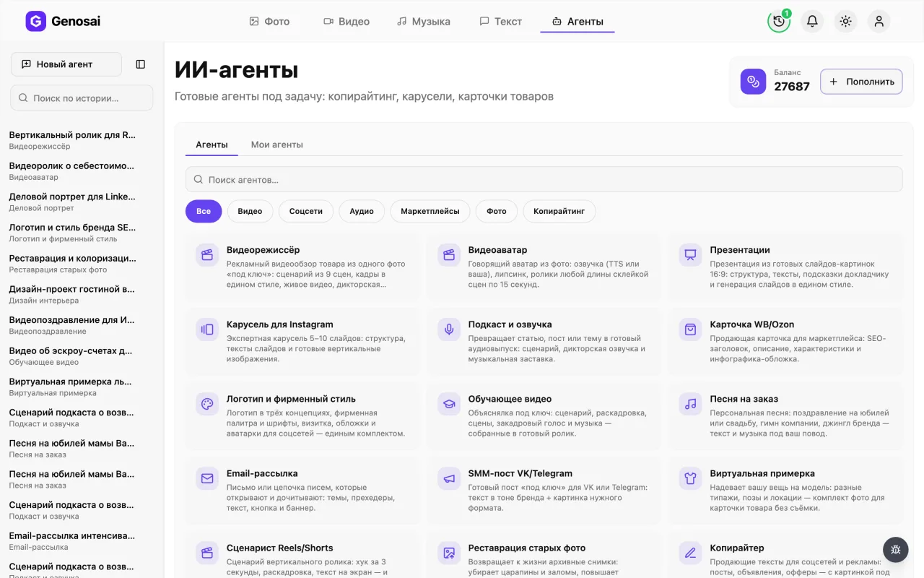Open history item Реставрация и колоризаци...
Image resolution: width=924 pixels, height=578 pixels.
tap(72, 263)
